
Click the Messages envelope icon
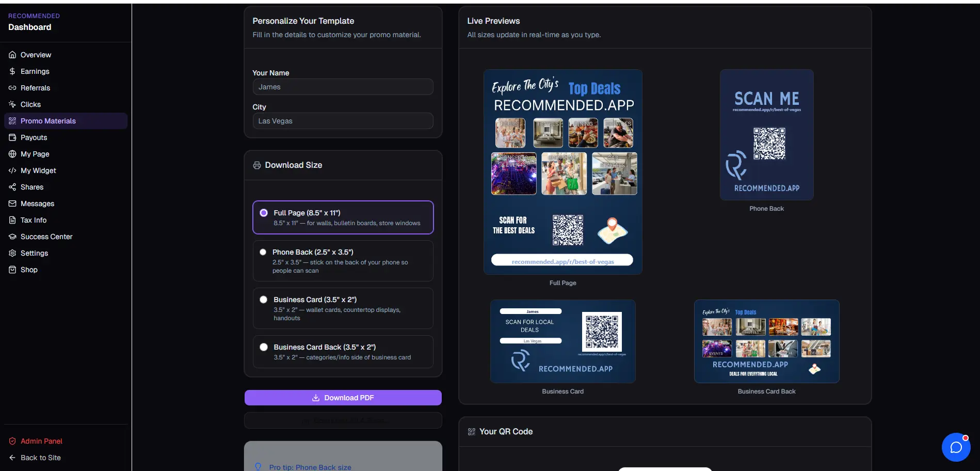point(12,203)
